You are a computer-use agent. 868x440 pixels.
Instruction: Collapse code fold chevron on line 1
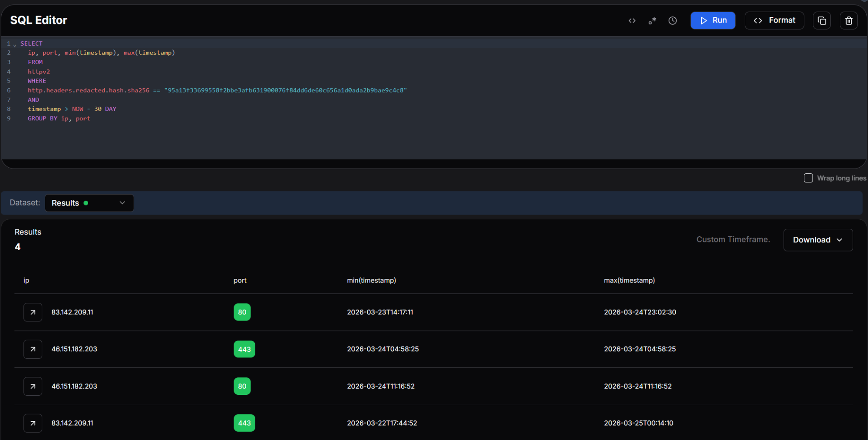14,44
